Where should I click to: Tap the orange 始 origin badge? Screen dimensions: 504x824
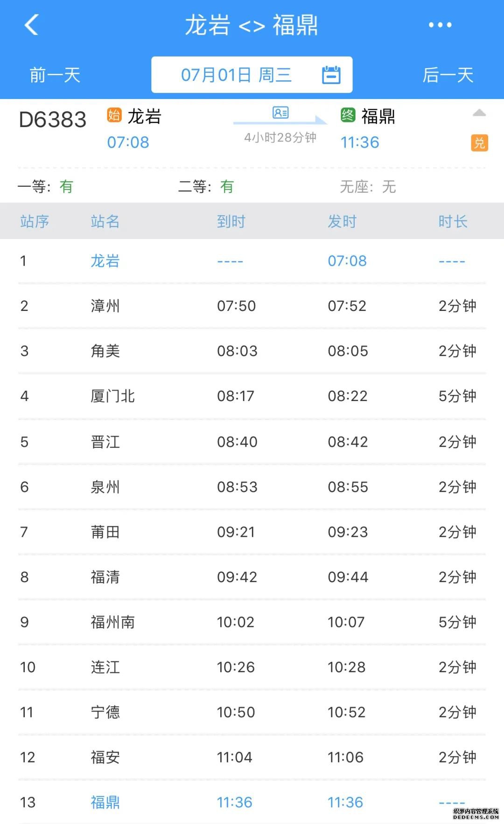point(114,115)
